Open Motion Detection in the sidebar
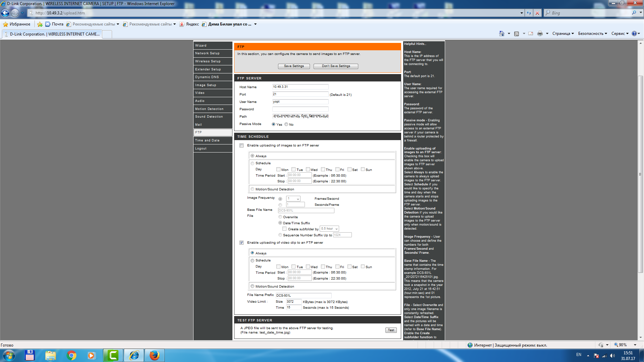 click(x=209, y=109)
